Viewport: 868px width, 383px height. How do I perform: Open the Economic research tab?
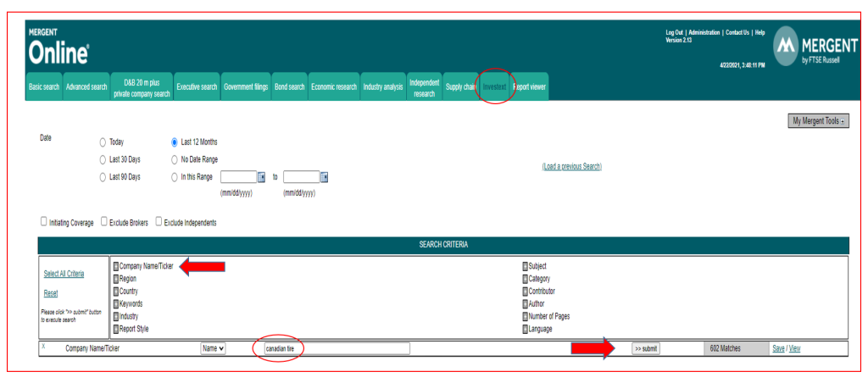tap(334, 87)
